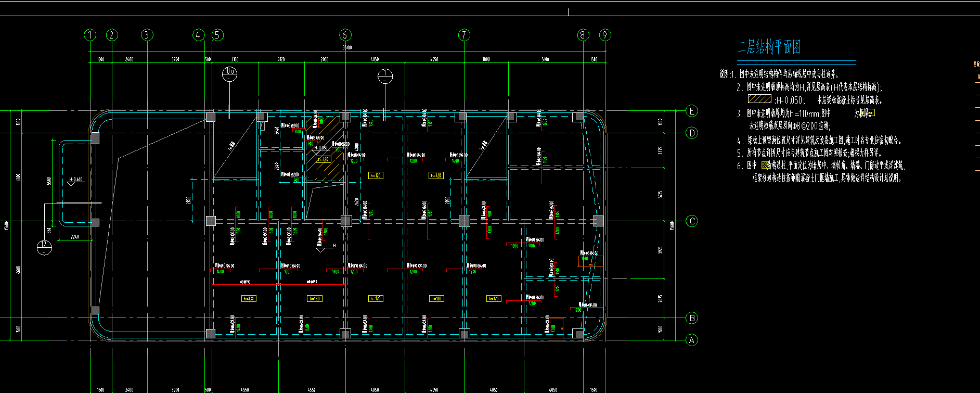Select the top dimension text 3000
This screenshot has height=393, width=980.
(485, 59)
